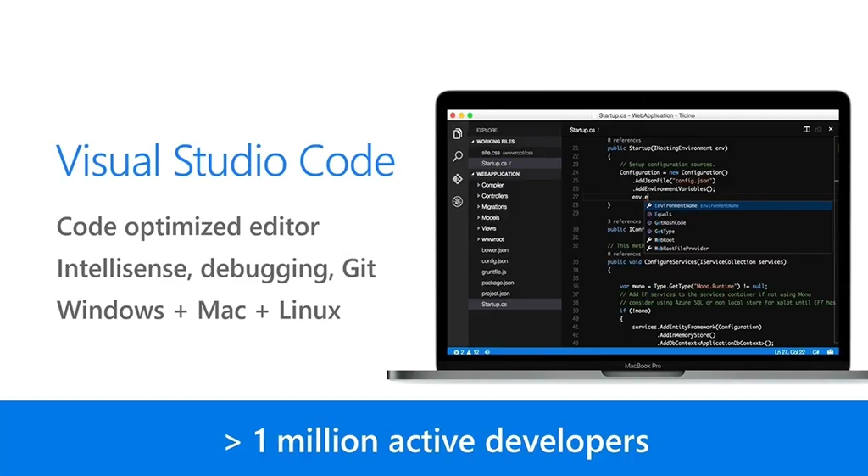
Task: Click the services.AddEntityFramework line
Action: click(x=697, y=327)
